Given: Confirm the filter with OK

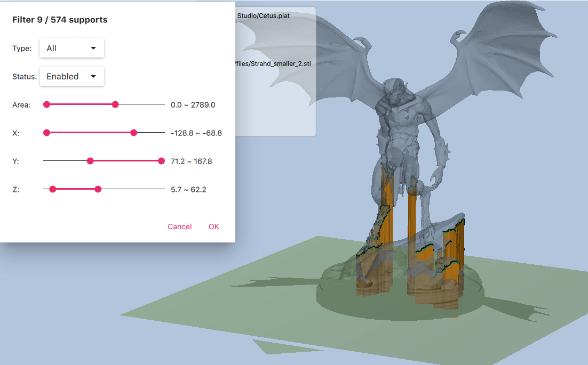Looking at the screenshot, I should 214,226.
